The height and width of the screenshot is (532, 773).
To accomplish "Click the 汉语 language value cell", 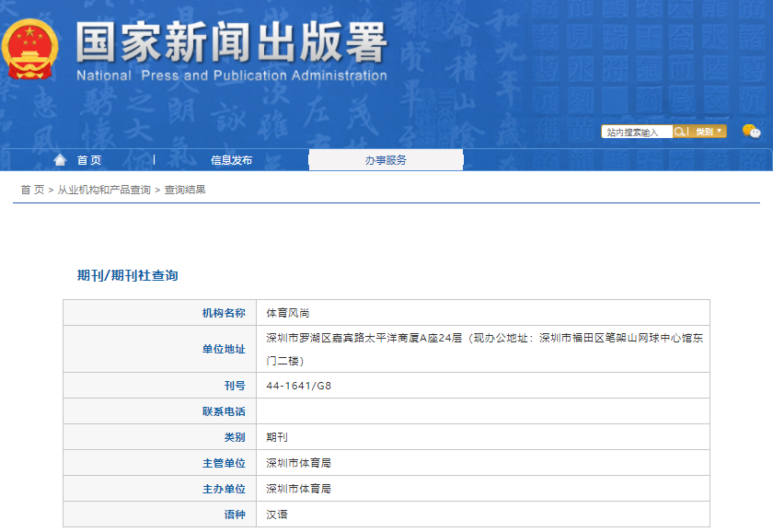I will [277, 515].
